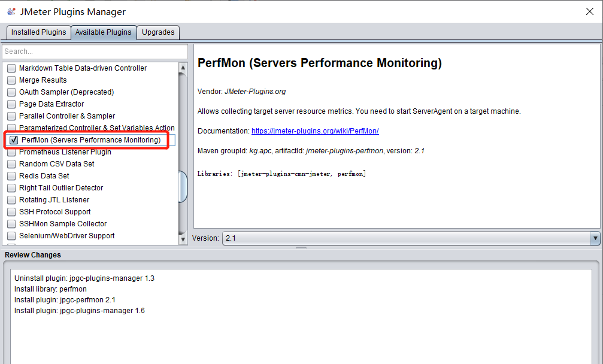The width and height of the screenshot is (603, 364).
Task: Click the Version dropdown arrow button
Action: point(595,238)
